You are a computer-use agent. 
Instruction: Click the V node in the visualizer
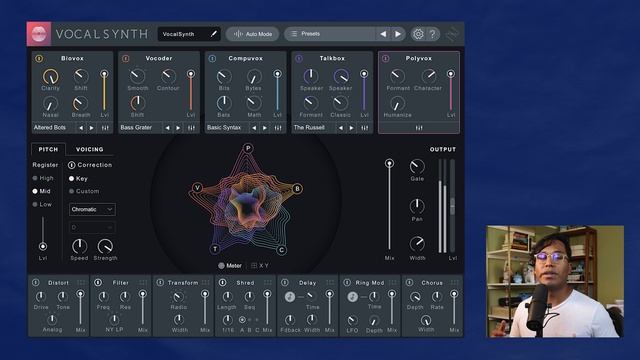198,188
